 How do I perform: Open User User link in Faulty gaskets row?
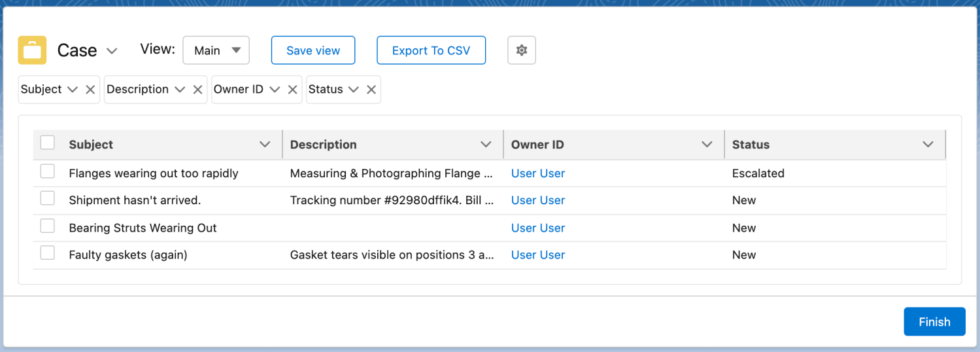[x=538, y=255]
